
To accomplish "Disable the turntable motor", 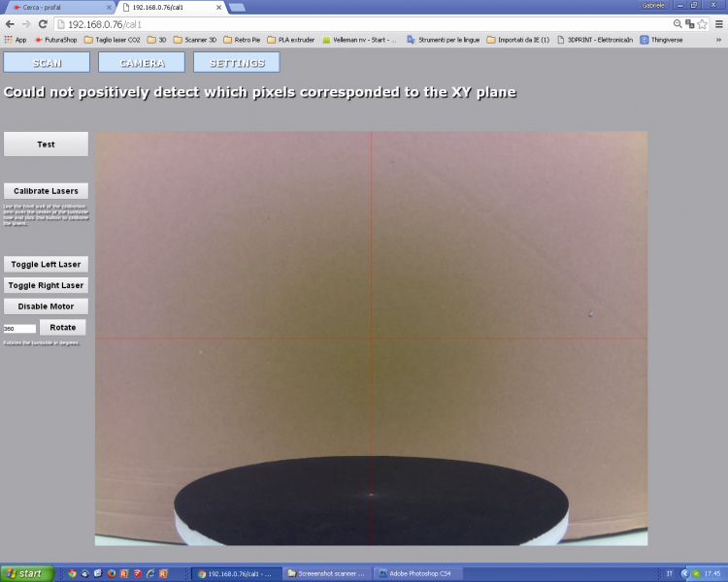I will pyautogui.click(x=46, y=307).
